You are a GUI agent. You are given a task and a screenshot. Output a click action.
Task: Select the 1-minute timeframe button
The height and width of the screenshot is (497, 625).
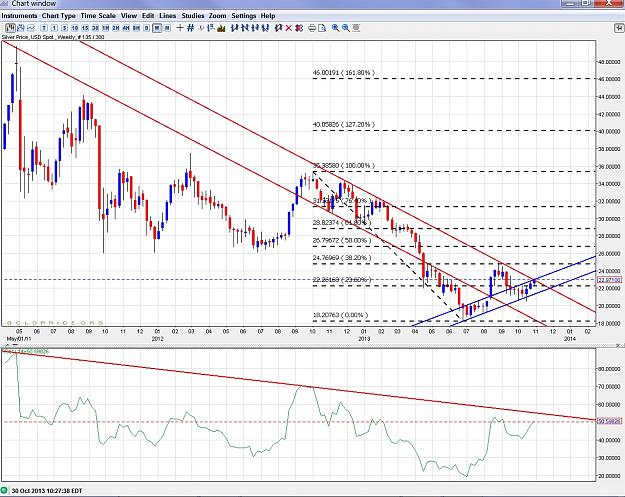[54, 28]
